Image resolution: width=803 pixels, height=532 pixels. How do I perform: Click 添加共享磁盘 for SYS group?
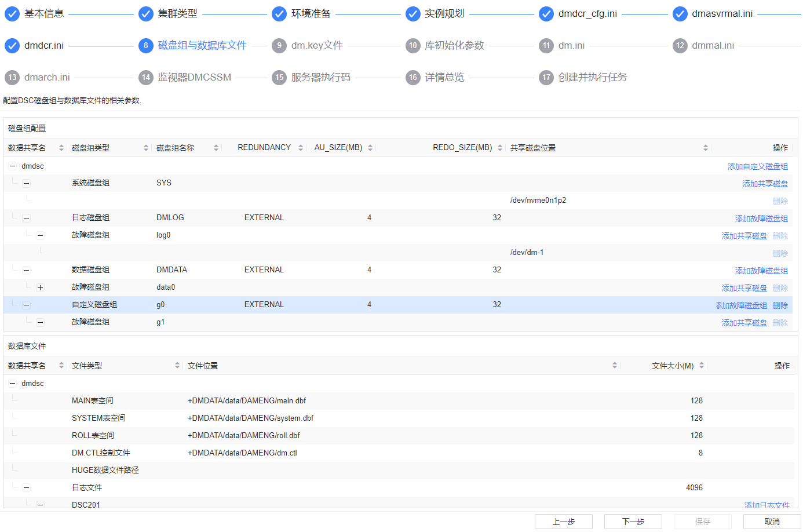765,184
